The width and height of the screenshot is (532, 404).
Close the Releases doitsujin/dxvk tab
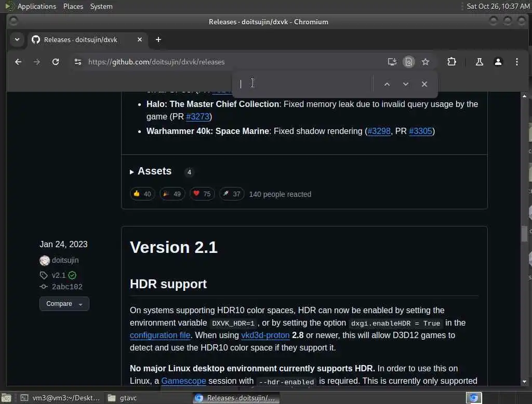[140, 39]
